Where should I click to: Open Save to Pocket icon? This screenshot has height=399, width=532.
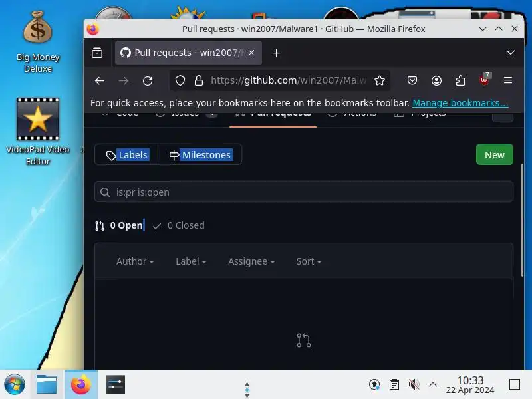pos(412,80)
